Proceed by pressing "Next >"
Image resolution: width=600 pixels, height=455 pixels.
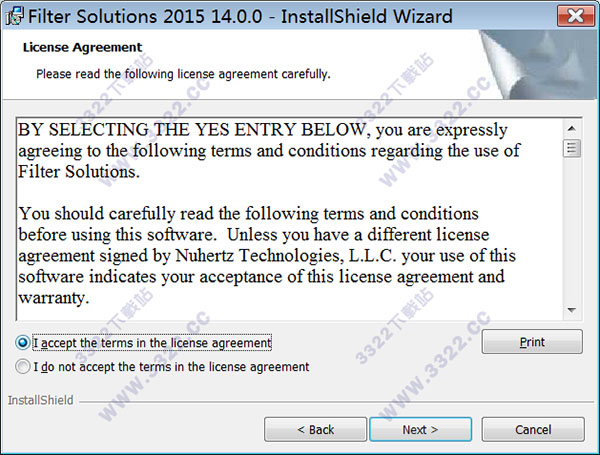[420, 429]
